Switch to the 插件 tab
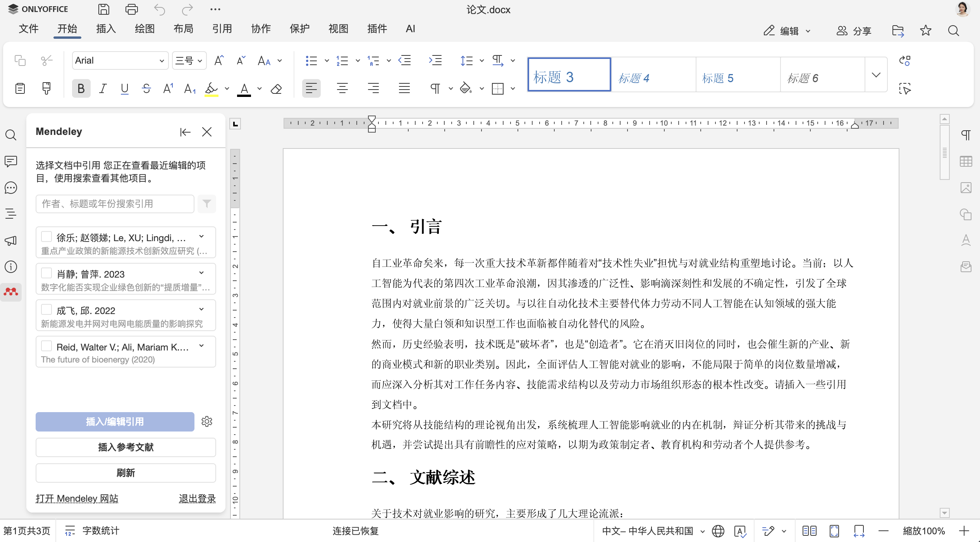Image resolution: width=980 pixels, height=542 pixels. click(377, 29)
